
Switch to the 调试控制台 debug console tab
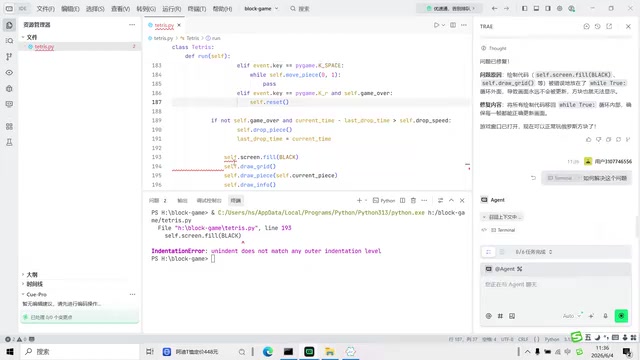coord(209,200)
